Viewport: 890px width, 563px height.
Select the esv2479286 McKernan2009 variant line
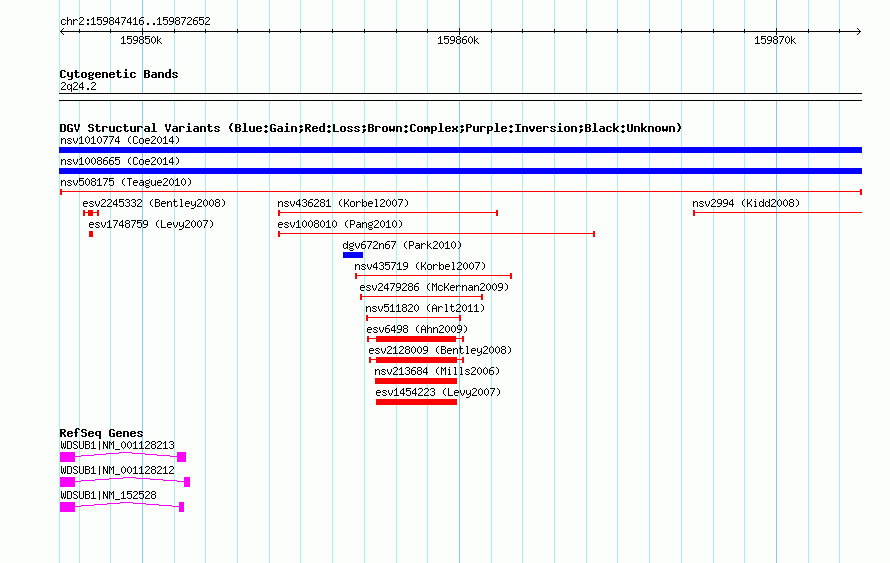click(421, 297)
